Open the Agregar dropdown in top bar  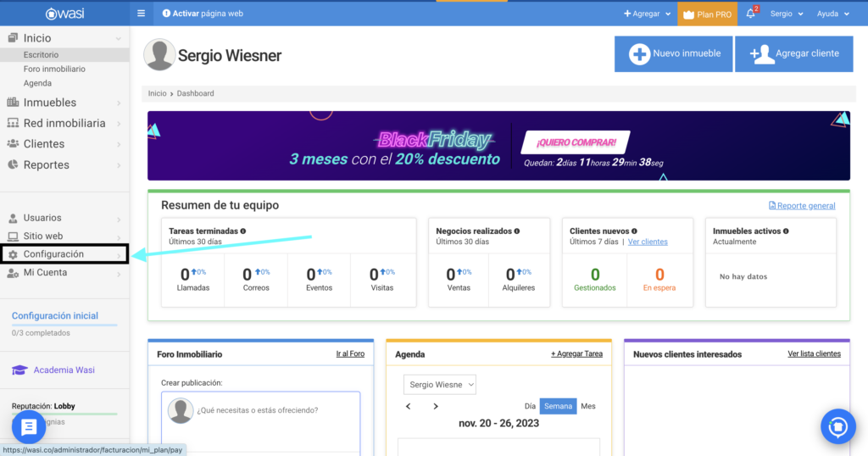647,14
